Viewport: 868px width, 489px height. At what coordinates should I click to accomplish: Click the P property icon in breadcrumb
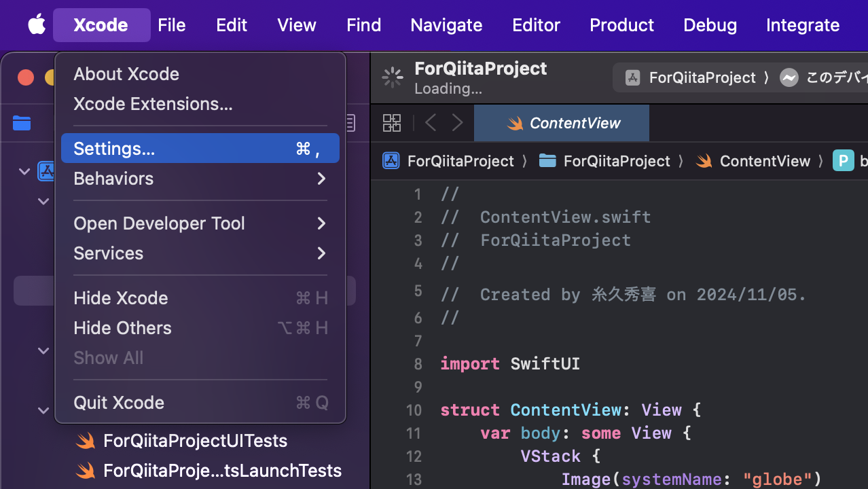click(x=843, y=161)
